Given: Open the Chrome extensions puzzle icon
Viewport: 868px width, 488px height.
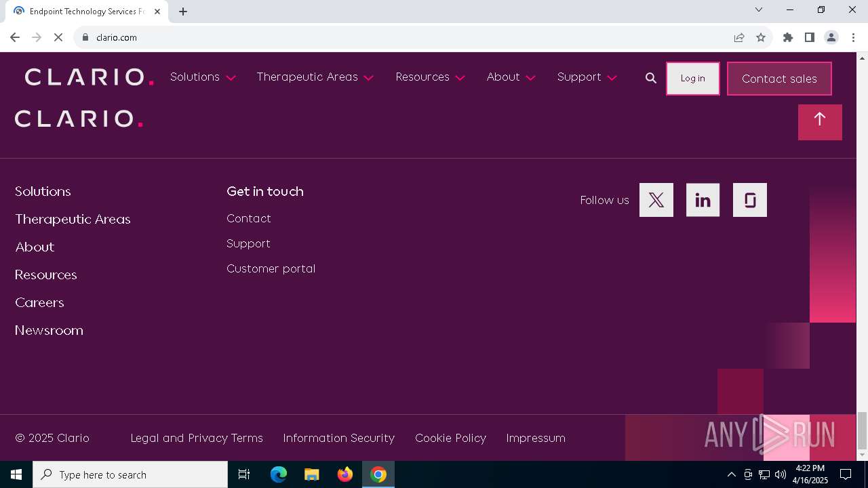Looking at the screenshot, I should coord(788,37).
